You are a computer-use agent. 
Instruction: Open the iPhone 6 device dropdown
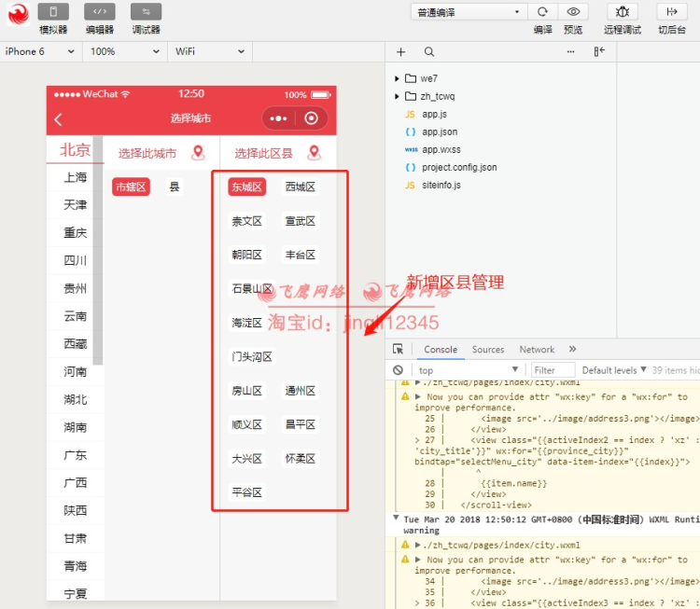(x=40, y=51)
